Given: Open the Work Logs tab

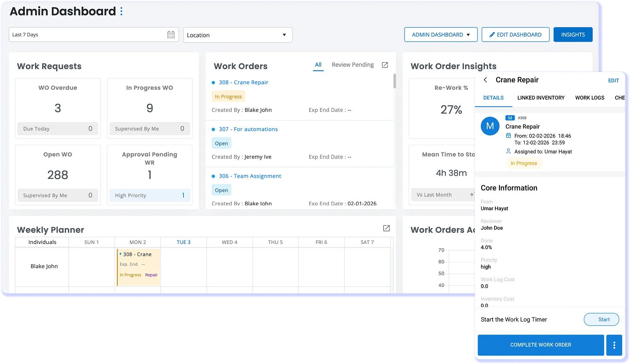Looking at the screenshot, I should pos(589,98).
